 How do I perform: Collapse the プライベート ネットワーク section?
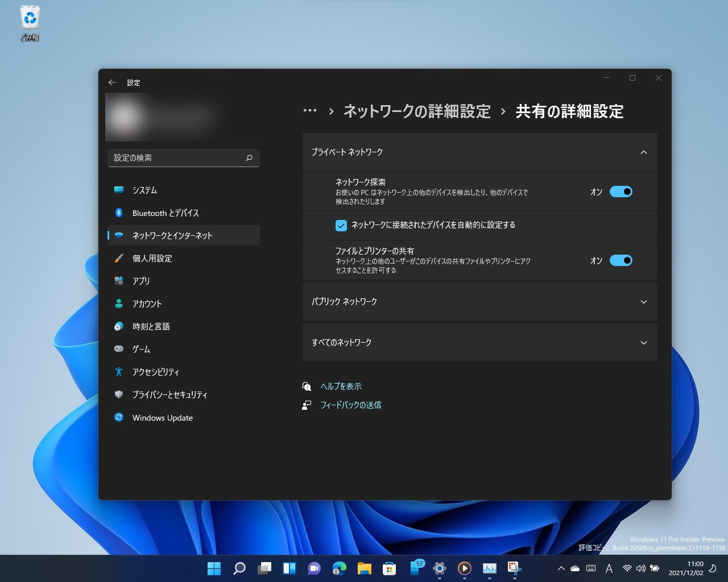(643, 152)
